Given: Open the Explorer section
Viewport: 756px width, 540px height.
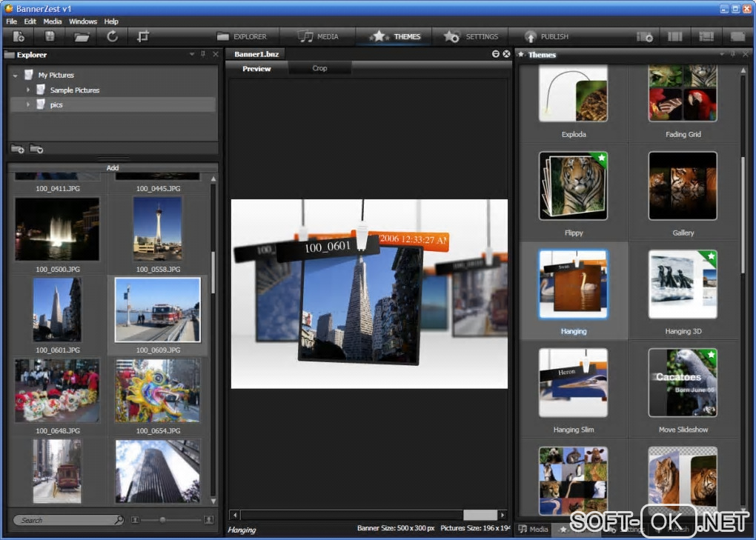Looking at the screenshot, I should coord(241,36).
